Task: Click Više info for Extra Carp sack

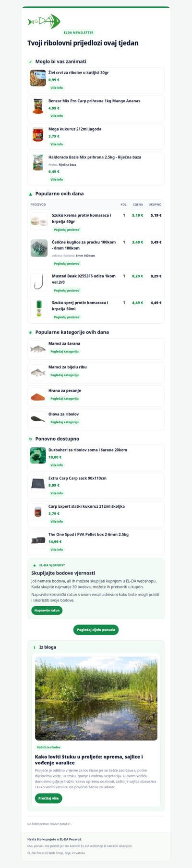Action: [x=57, y=493]
